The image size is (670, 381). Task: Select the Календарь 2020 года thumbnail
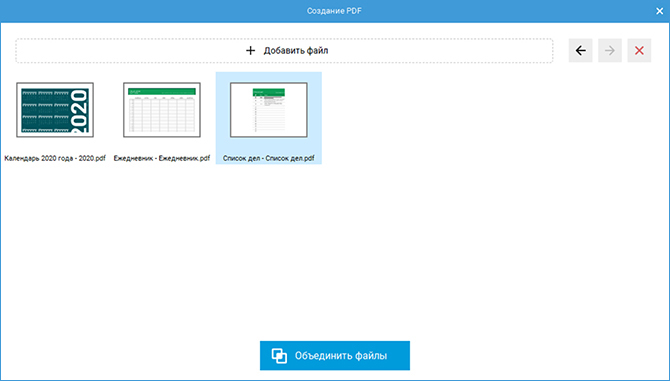point(55,110)
